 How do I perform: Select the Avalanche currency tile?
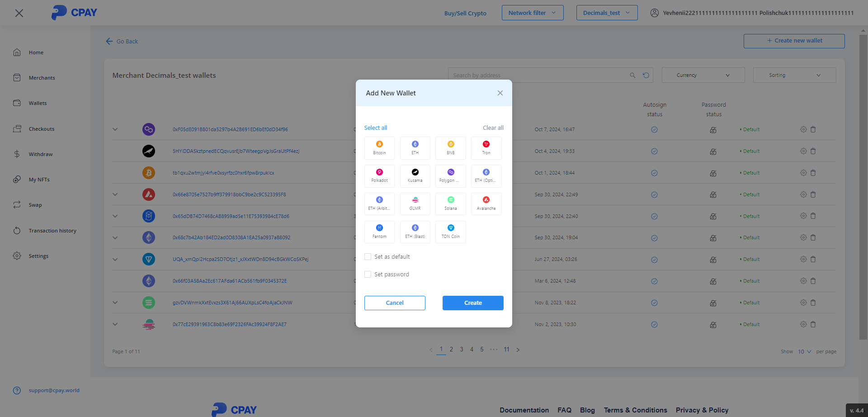point(486,204)
